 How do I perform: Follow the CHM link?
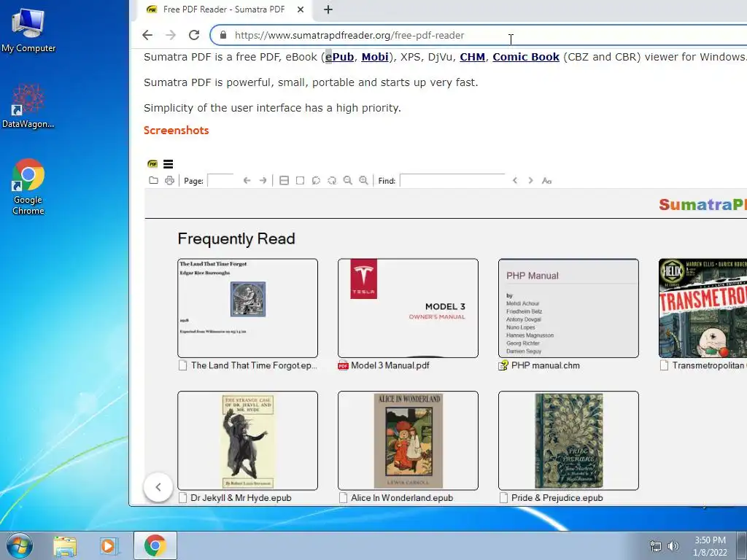point(472,57)
